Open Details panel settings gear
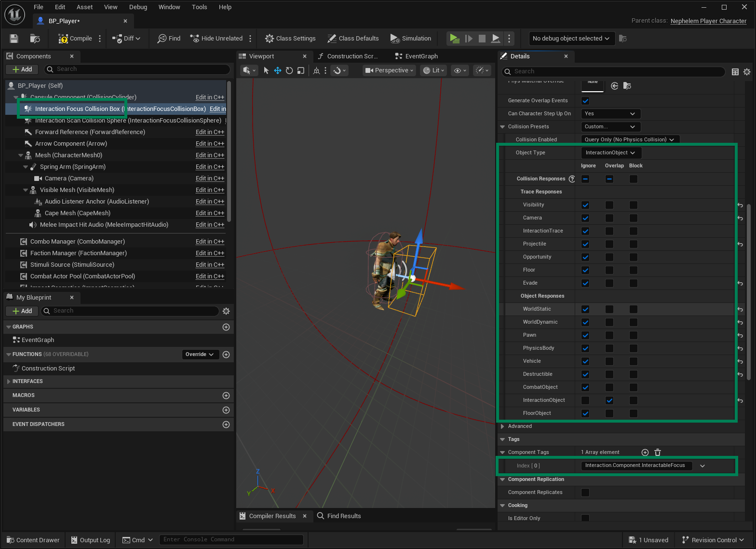This screenshot has height=549, width=756. [x=747, y=72]
